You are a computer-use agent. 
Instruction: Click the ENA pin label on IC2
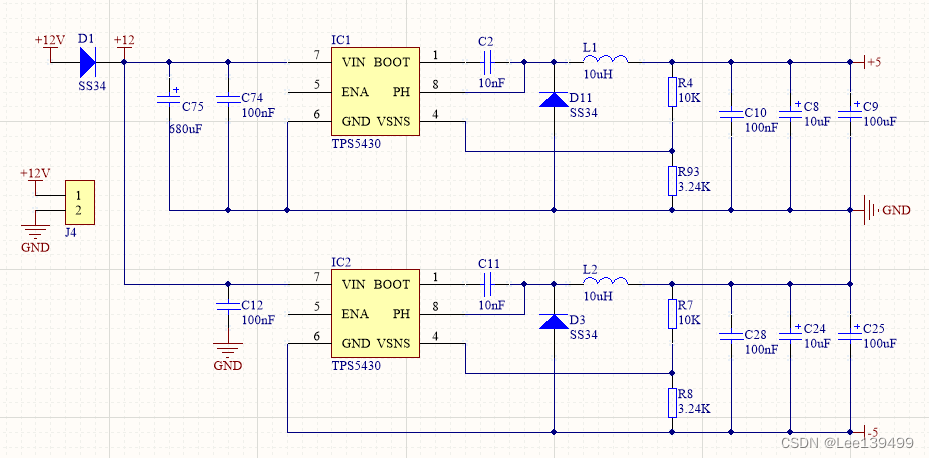point(355,314)
